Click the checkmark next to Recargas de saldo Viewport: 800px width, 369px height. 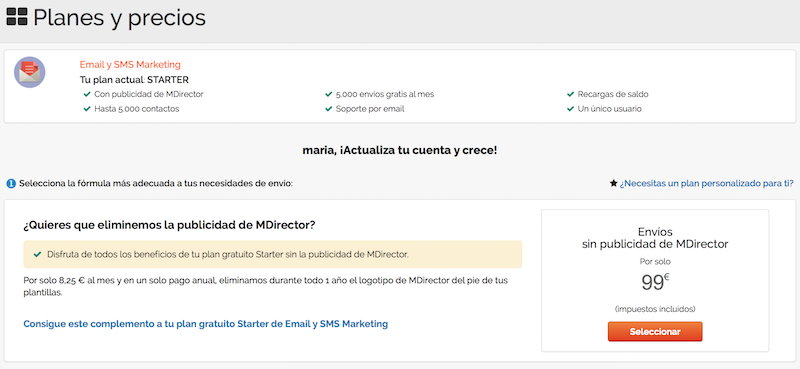(570, 94)
